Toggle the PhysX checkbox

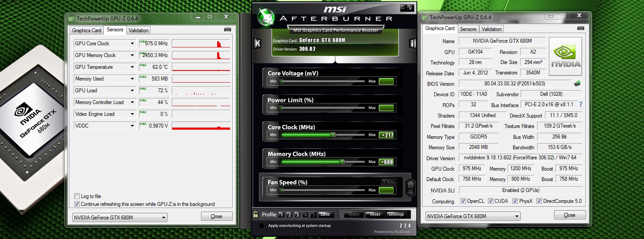click(515, 201)
